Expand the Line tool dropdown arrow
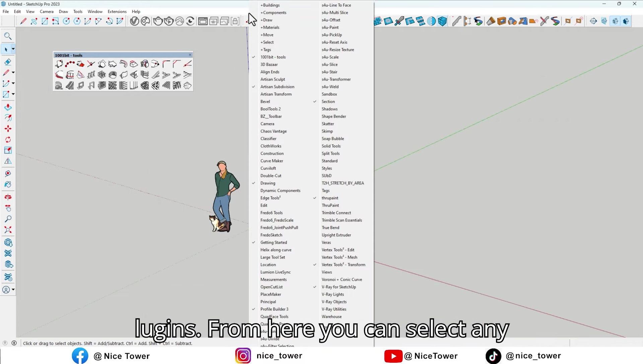The width and height of the screenshot is (643, 364). 13,72
